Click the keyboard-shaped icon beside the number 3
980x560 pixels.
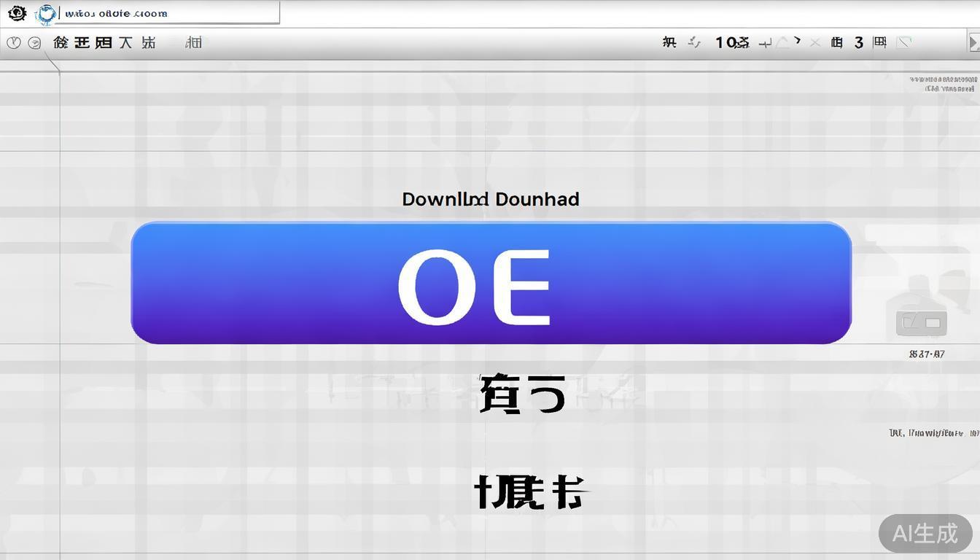click(879, 42)
